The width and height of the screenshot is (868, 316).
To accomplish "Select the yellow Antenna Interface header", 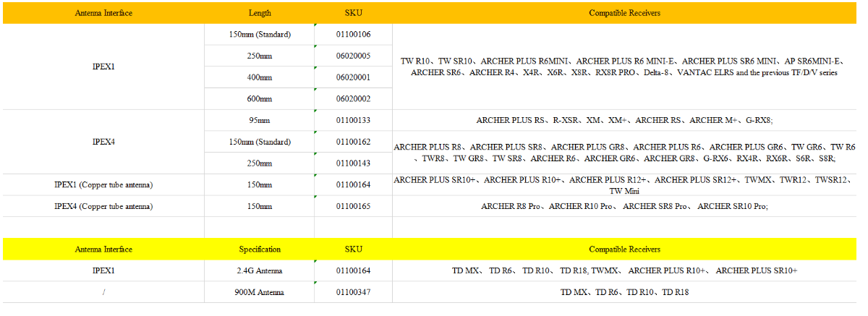I will (x=103, y=249).
